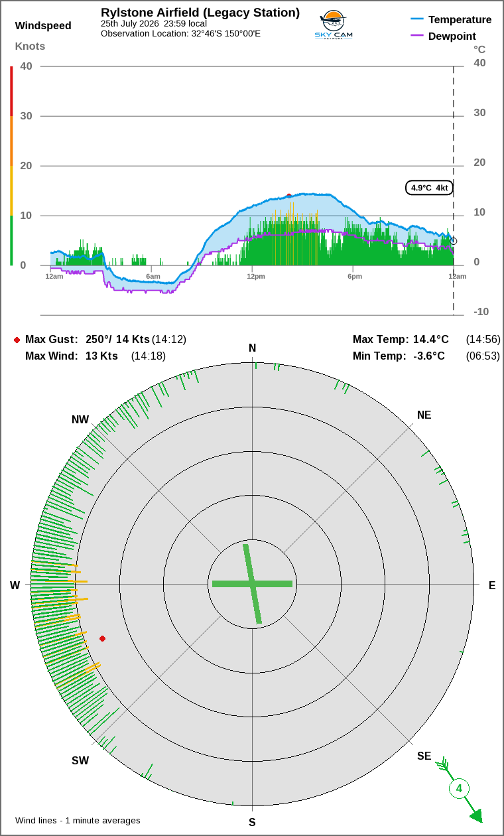
Task: Click the Dewpoint legend label
Action: point(452,36)
